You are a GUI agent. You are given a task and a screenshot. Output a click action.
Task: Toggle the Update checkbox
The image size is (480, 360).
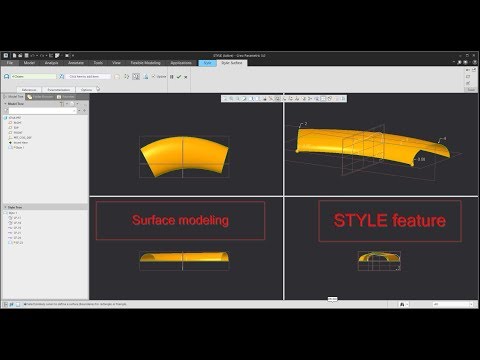click(154, 76)
